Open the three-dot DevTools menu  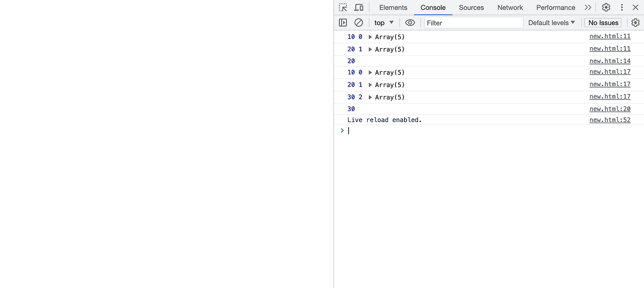click(622, 8)
